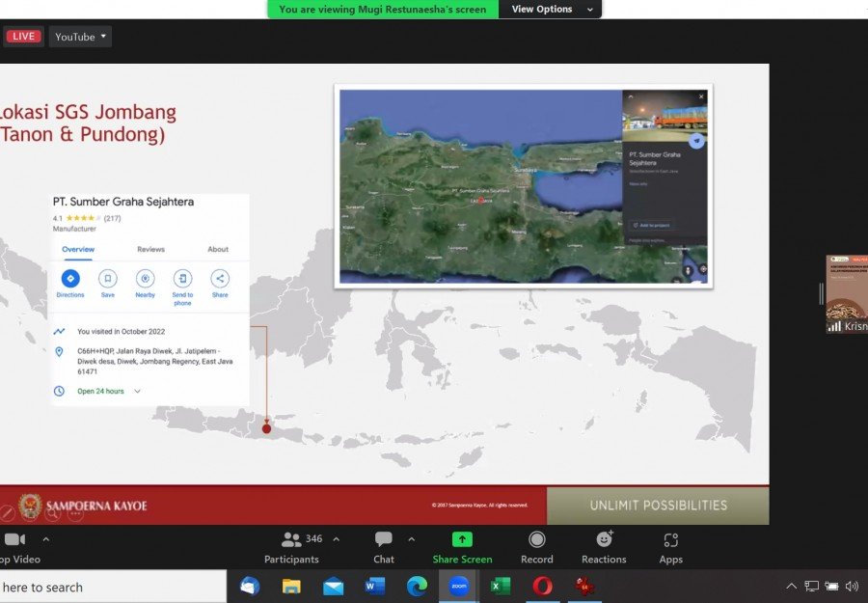Start recording with the Record button
The image size is (868, 603).
(x=537, y=548)
